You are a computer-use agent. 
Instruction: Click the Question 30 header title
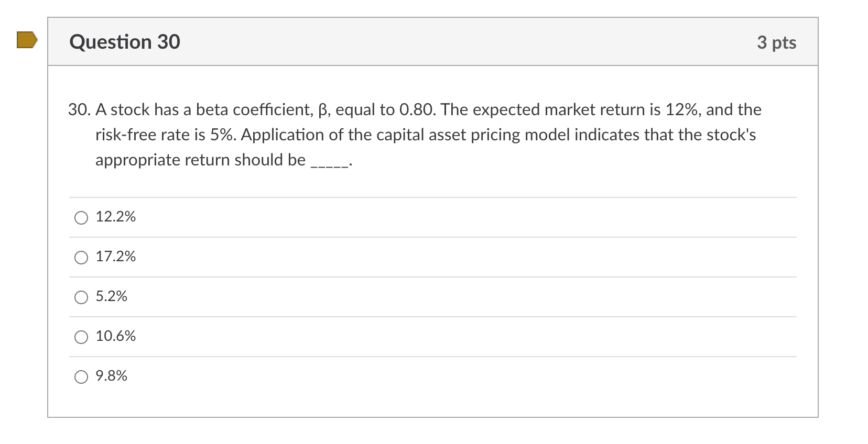point(125,41)
